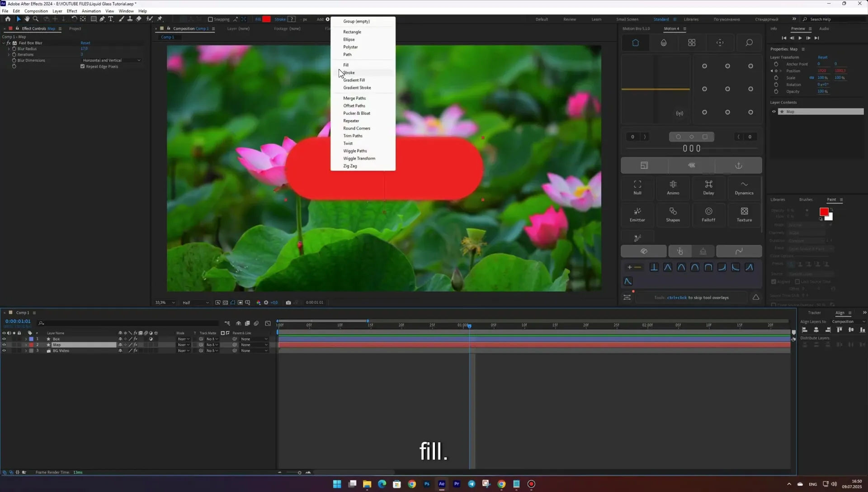Expand the Box layer twirl arrow
868x492 pixels.
click(26, 339)
